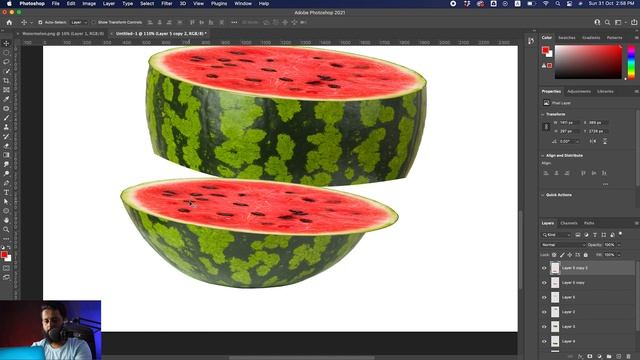Select the Gradient tool

tap(6, 155)
